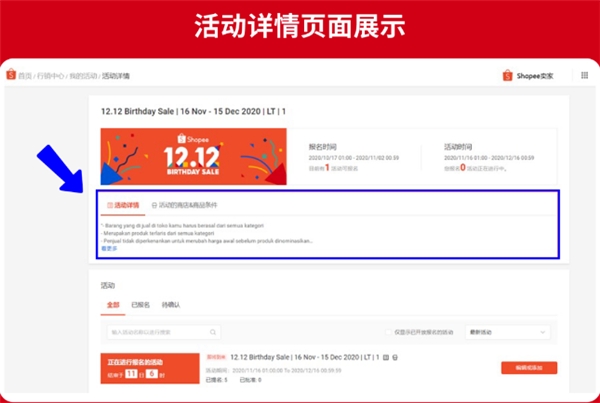Click the search magnifier icon
This screenshot has height=403, width=600.
pos(213,332)
